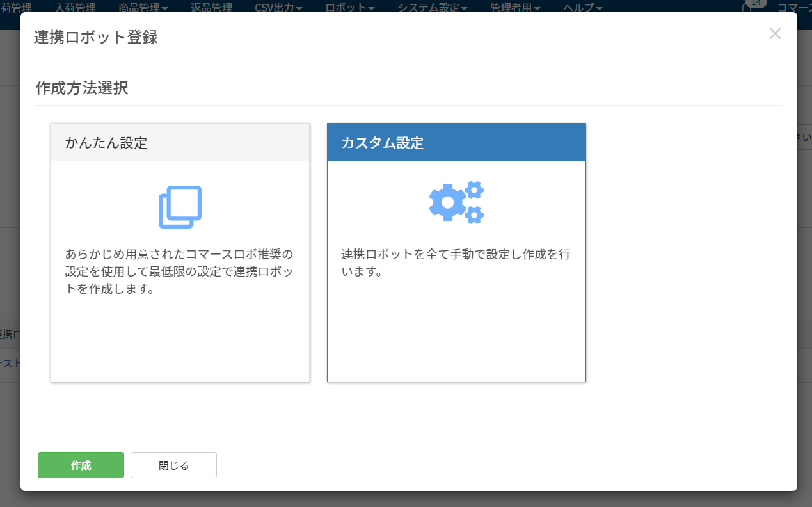Image resolution: width=812 pixels, height=507 pixels.
Task: Expand the ヘルプ dropdown menu
Action: point(583,8)
